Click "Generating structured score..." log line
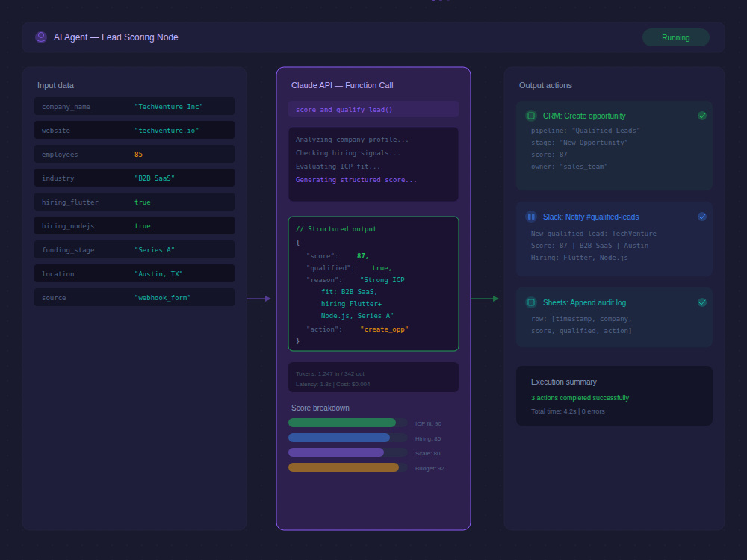The width and height of the screenshot is (747, 560). coord(356,179)
